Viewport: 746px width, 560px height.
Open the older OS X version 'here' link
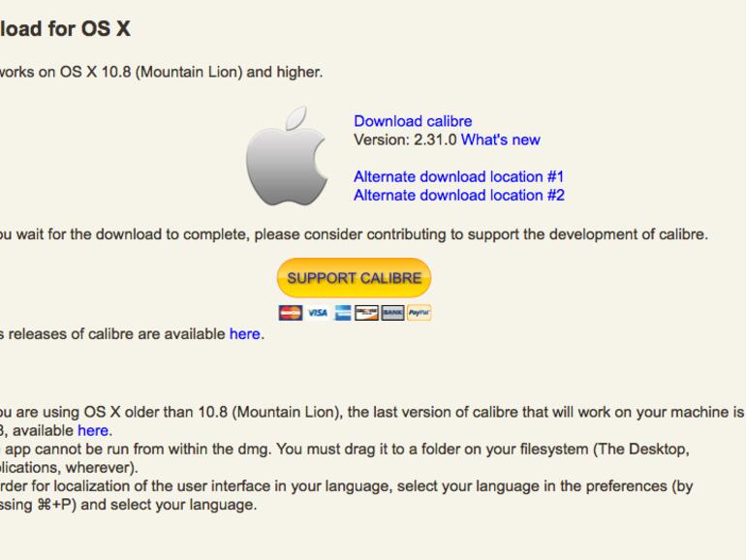click(93, 430)
